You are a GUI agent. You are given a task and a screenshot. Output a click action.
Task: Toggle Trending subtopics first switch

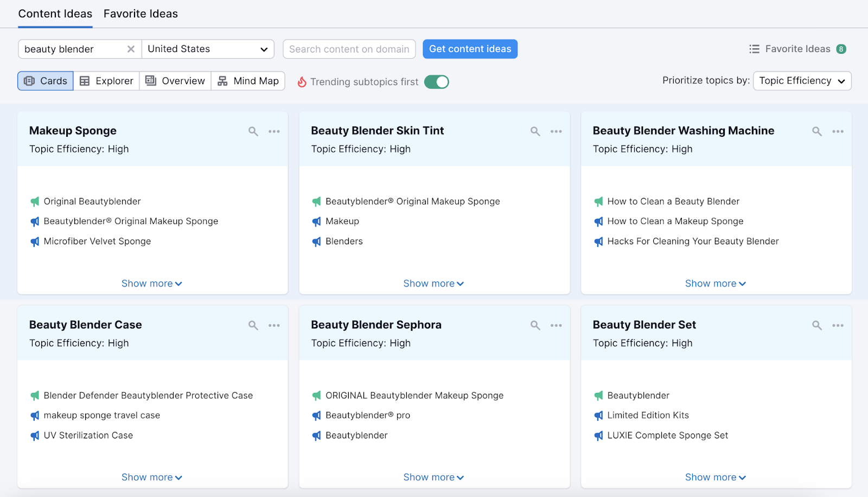tap(436, 82)
